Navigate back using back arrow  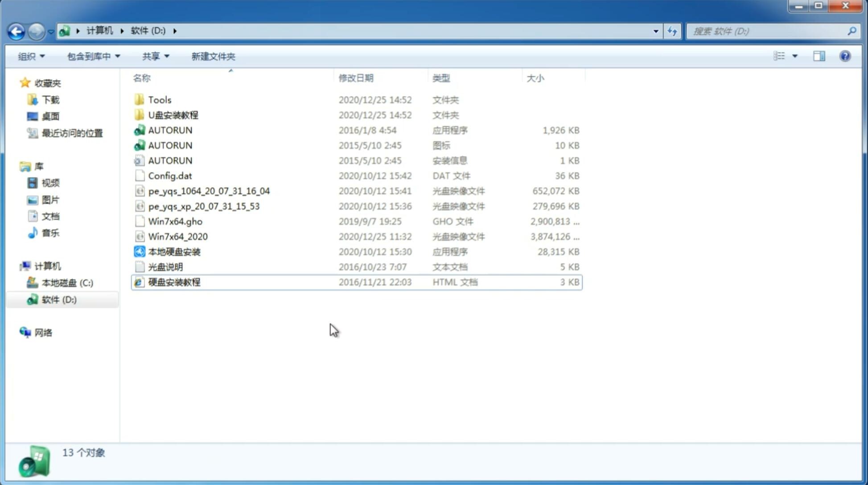[16, 30]
